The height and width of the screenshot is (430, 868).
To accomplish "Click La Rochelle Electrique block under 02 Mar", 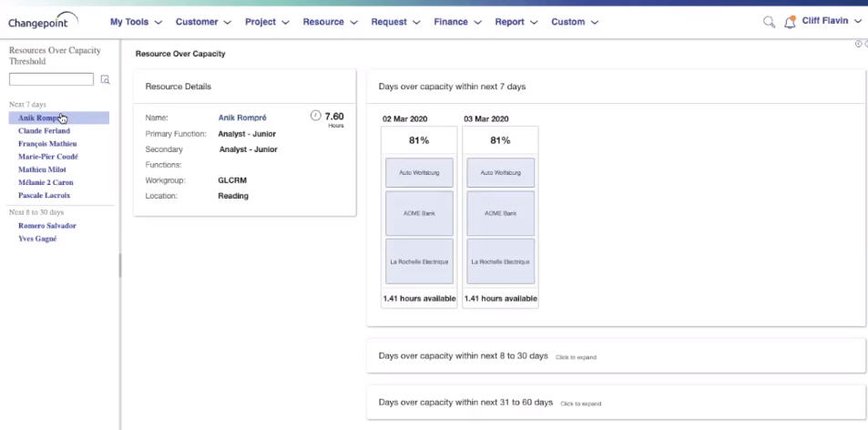I will pyautogui.click(x=419, y=261).
